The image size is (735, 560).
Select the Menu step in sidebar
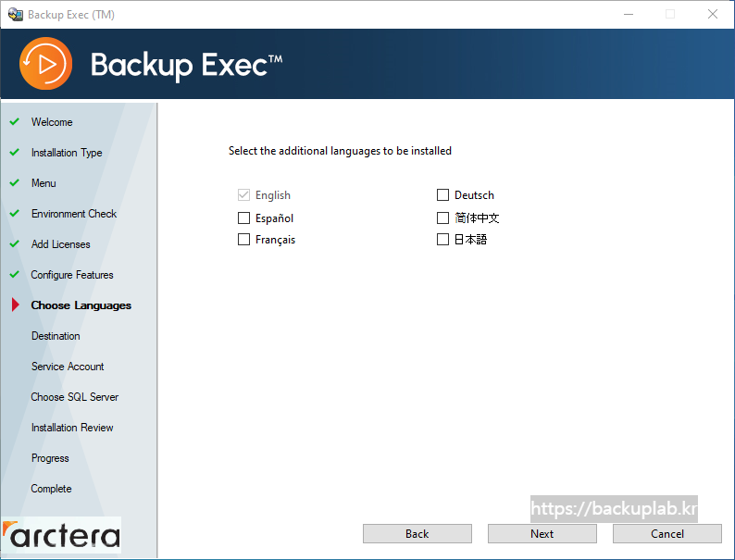coord(44,183)
